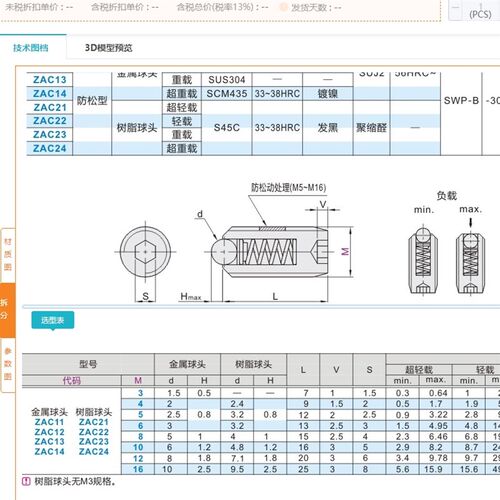The width and height of the screenshot is (500, 500).
Task: Click M value 4 in selection table
Action: click(140, 404)
